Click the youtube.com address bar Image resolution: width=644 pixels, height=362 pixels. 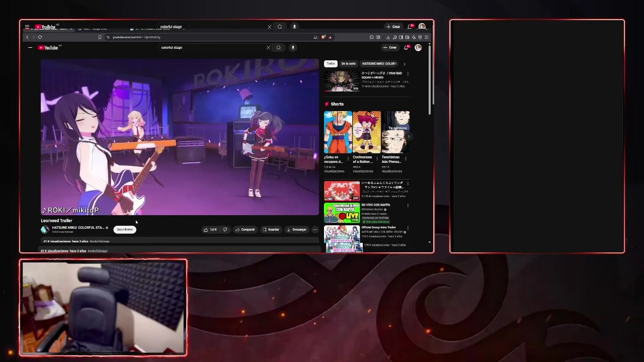click(209, 37)
